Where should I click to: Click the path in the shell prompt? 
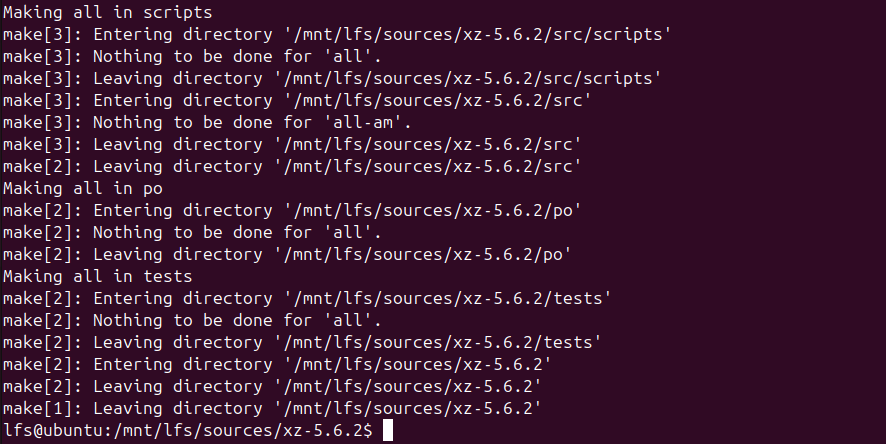click(234, 431)
